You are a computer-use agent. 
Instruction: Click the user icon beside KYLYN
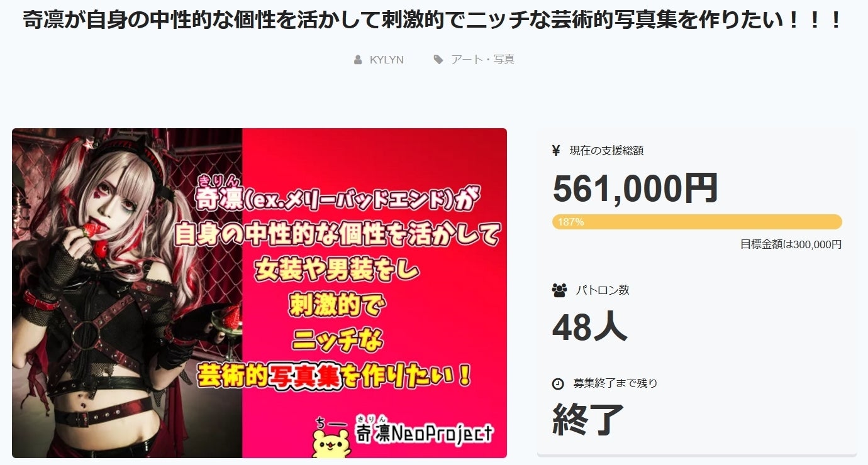coord(358,60)
